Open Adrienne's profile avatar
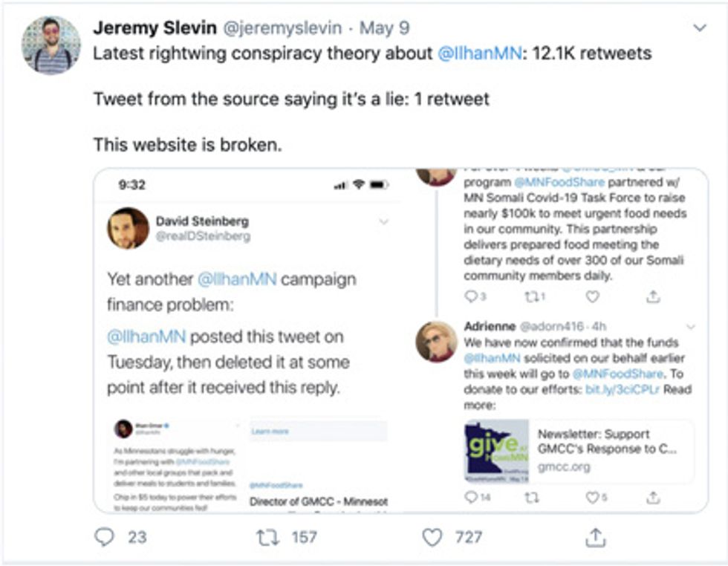Image resolution: width=728 pixels, height=566 pixels. coord(436,342)
